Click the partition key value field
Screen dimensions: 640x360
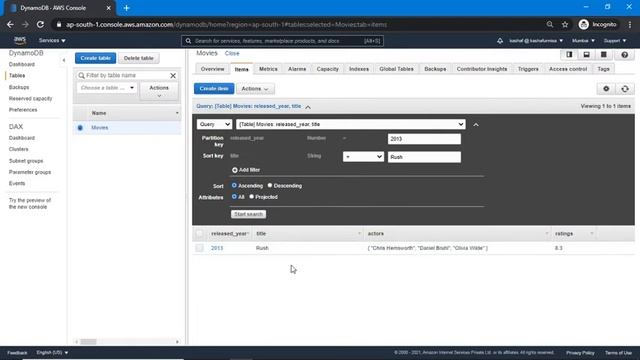pyautogui.click(x=424, y=139)
